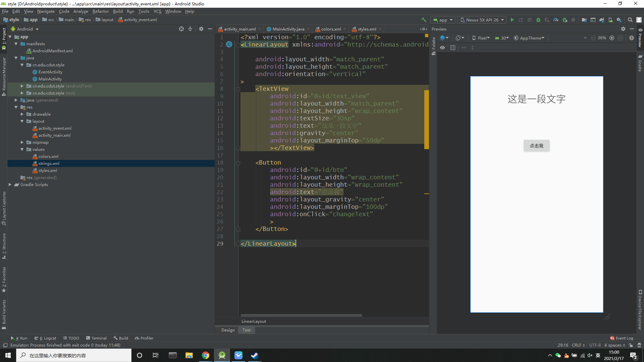Click the editor horizontal scrollbar
Viewport: 644px width, 362px height.
tap(301, 315)
